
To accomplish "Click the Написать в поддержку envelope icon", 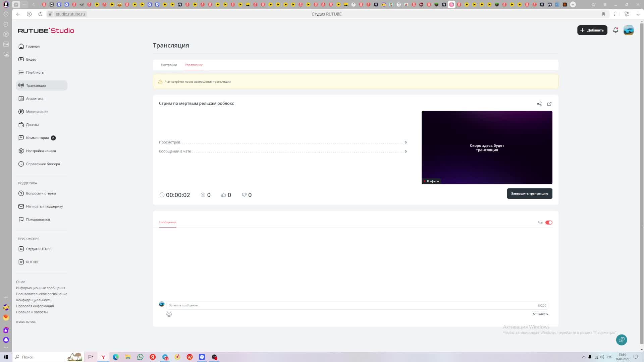I will pyautogui.click(x=21, y=206).
